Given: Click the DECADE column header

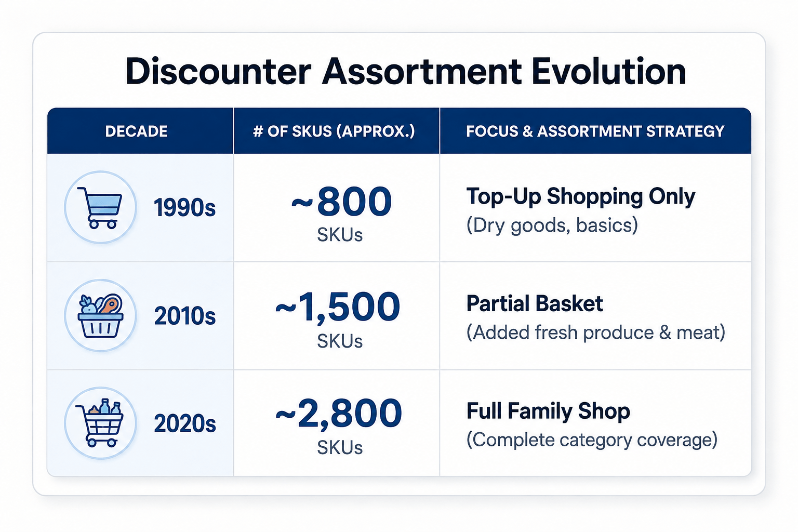Looking at the screenshot, I should (x=136, y=131).
